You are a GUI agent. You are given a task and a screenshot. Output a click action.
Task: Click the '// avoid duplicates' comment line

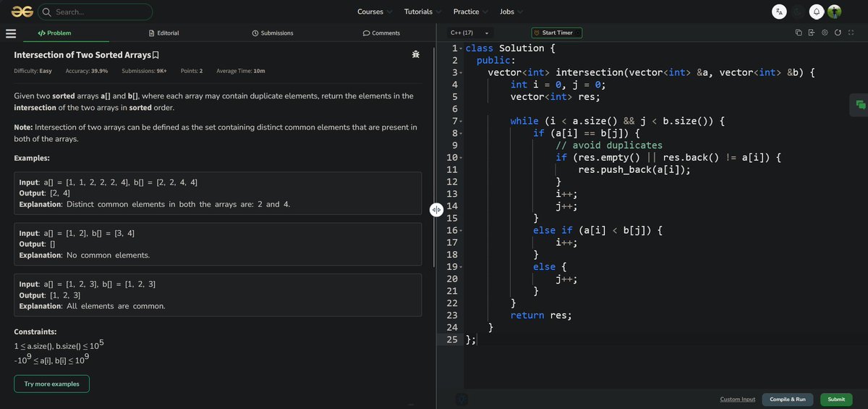pos(609,146)
